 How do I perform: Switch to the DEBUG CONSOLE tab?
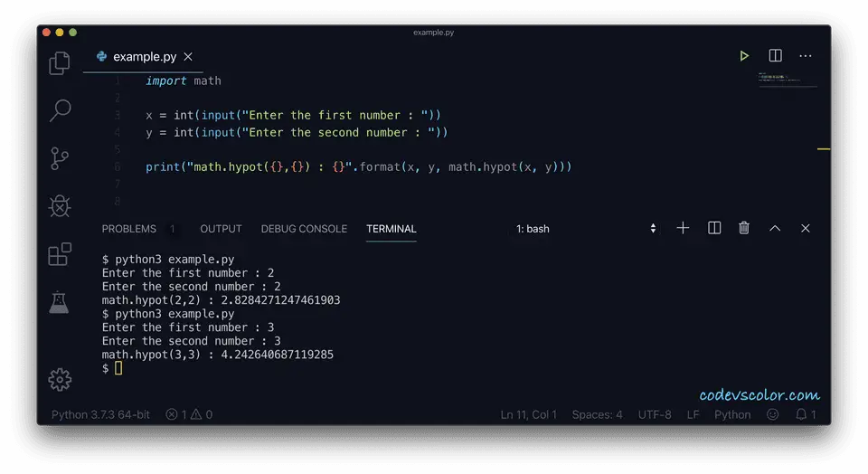pos(304,229)
